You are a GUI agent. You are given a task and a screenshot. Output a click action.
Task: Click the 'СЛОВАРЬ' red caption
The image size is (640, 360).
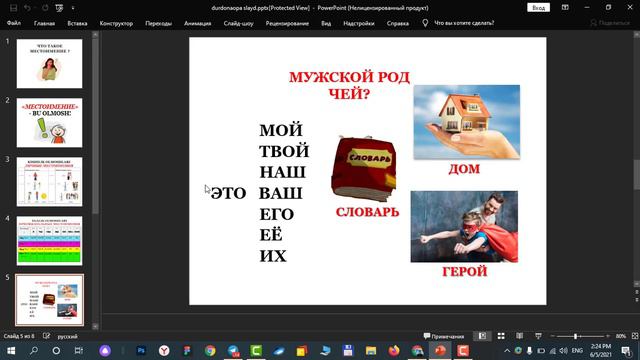(x=367, y=212)
